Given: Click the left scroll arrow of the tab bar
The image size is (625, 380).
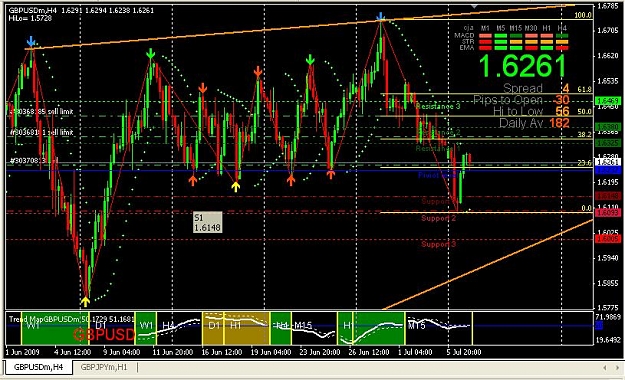Looking at the screenshot, I should (605, 367).
